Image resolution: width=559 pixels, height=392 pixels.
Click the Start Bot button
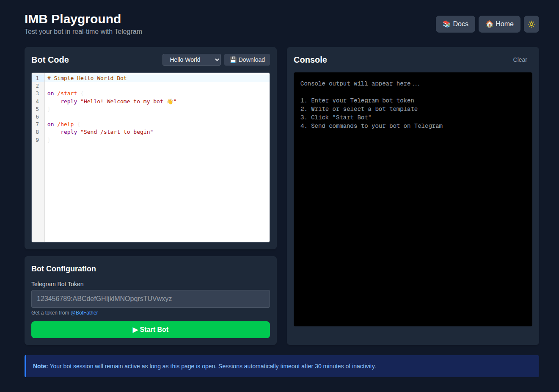click(x=151, y=330)
